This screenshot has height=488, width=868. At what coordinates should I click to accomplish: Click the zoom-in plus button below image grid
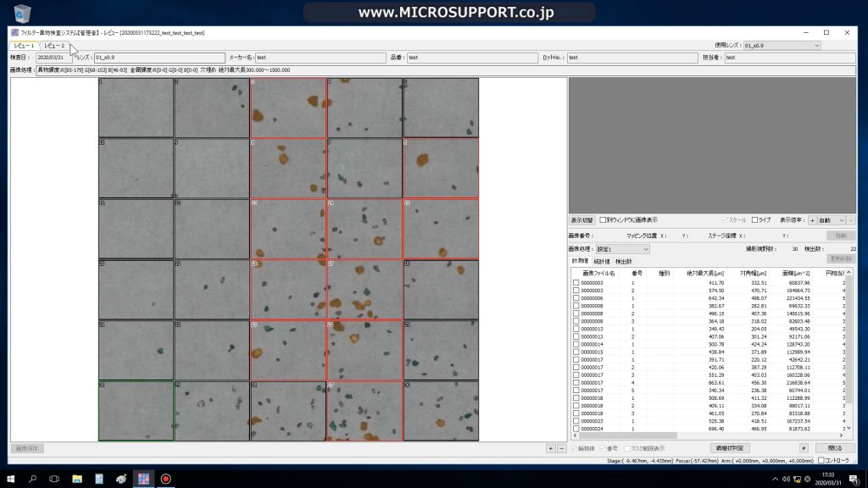(551, 449)
